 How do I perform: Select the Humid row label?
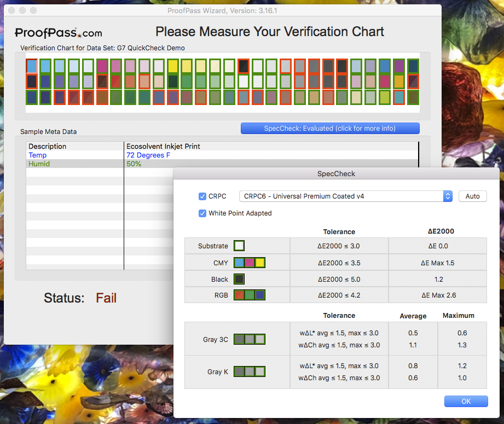(39, 164)
